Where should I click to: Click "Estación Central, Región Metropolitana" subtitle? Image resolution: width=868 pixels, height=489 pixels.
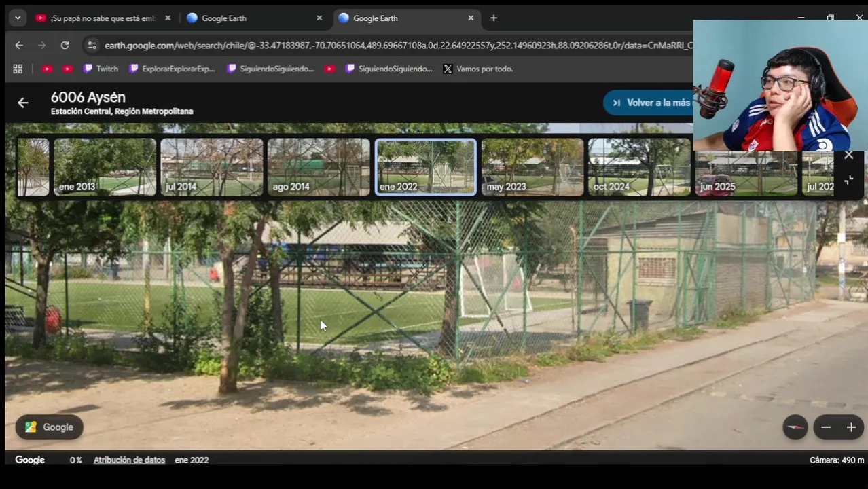(122, 111)
